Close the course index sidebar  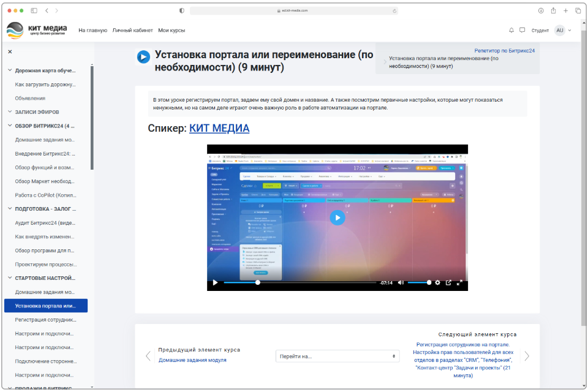click(x=10, y=52)
